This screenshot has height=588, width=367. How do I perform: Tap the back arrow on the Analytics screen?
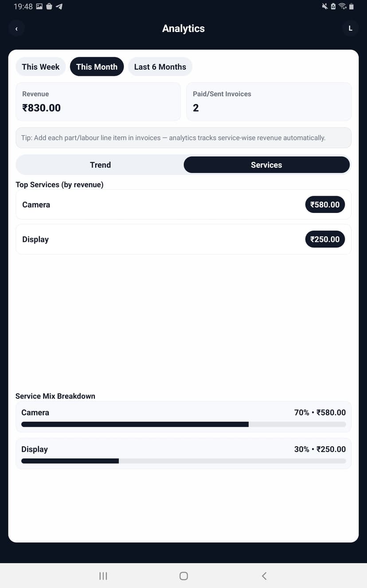16,28
